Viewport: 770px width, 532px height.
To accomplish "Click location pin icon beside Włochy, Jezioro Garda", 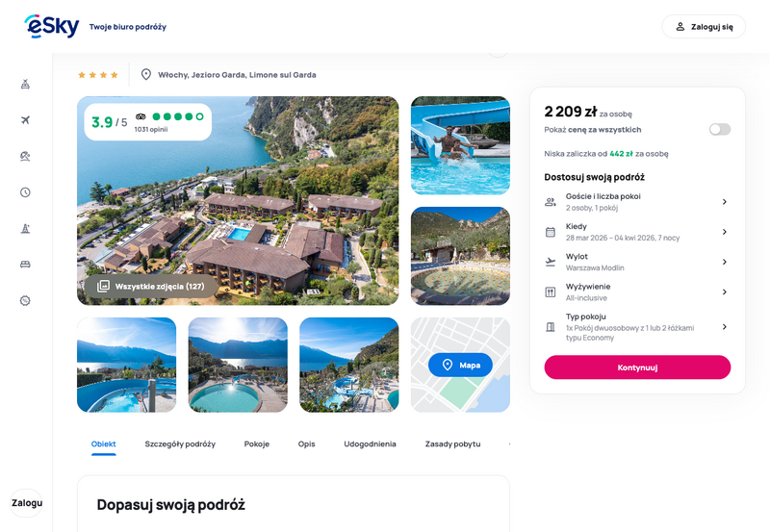I will [146, 74].
